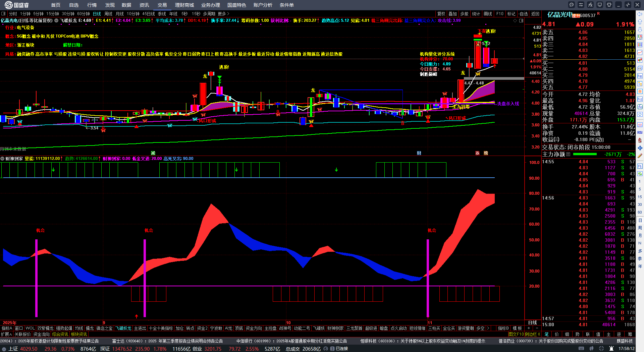Screen dimensions: 644x352
Task: Toggle 标记 mark option
Action: pyautogui.click(x=511, y=14)
